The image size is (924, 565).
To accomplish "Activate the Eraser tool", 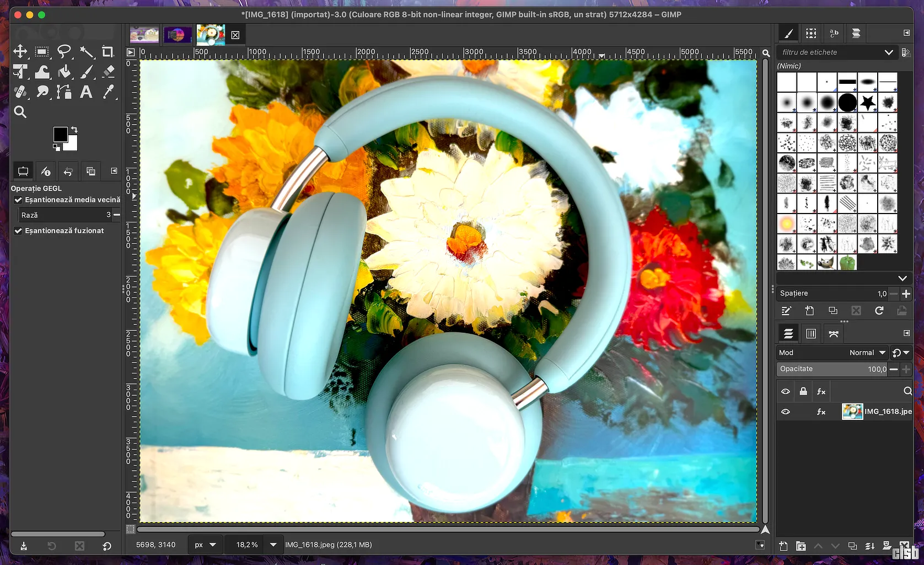I will pos(109,72).
